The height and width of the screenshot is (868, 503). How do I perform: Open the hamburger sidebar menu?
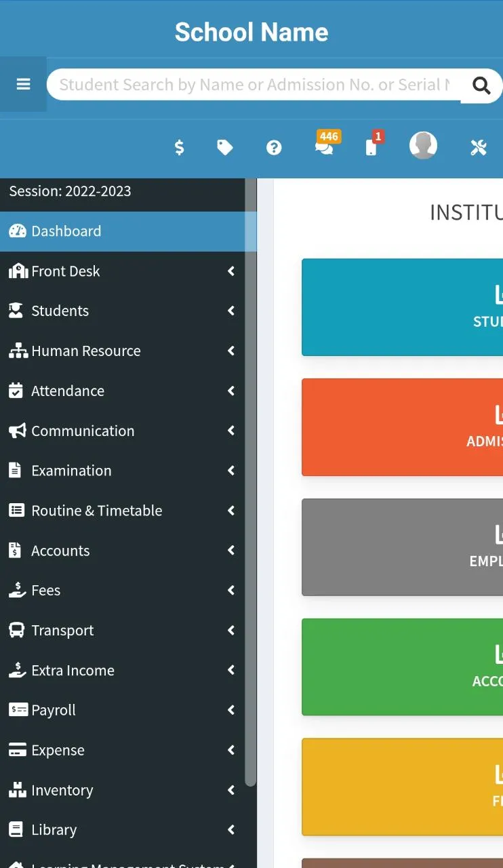(x=23, y=85)
